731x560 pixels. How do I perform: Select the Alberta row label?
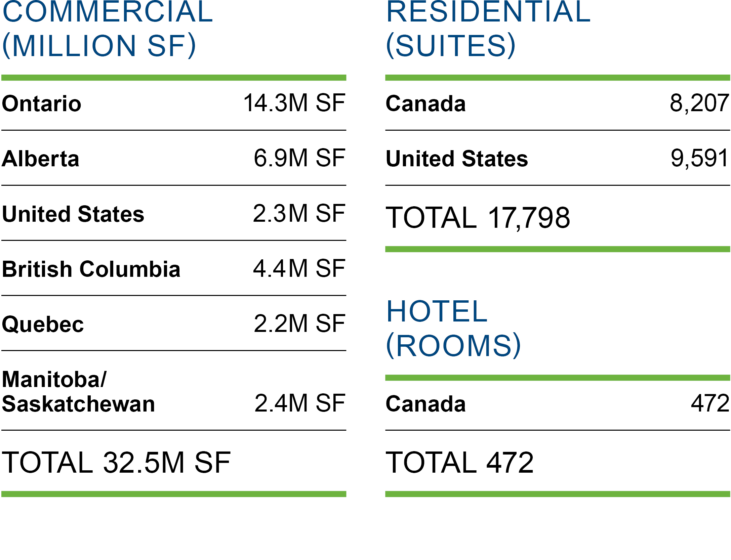pyautogui.click(x=41, y=159)
